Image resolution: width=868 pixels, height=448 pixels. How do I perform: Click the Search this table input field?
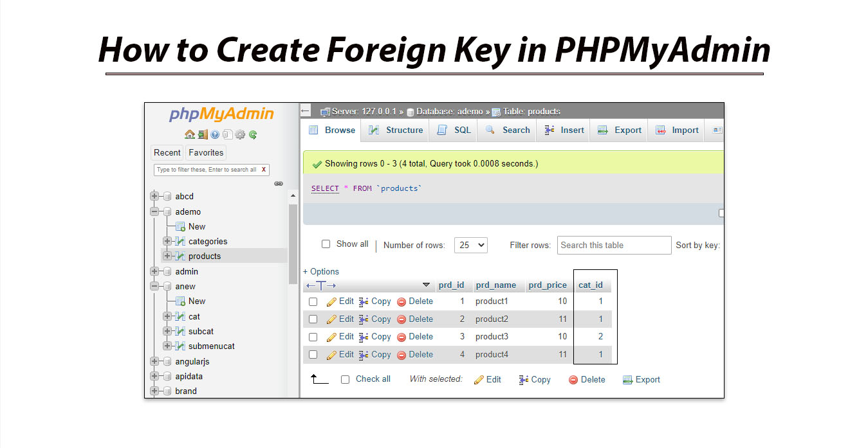point(613,245)
